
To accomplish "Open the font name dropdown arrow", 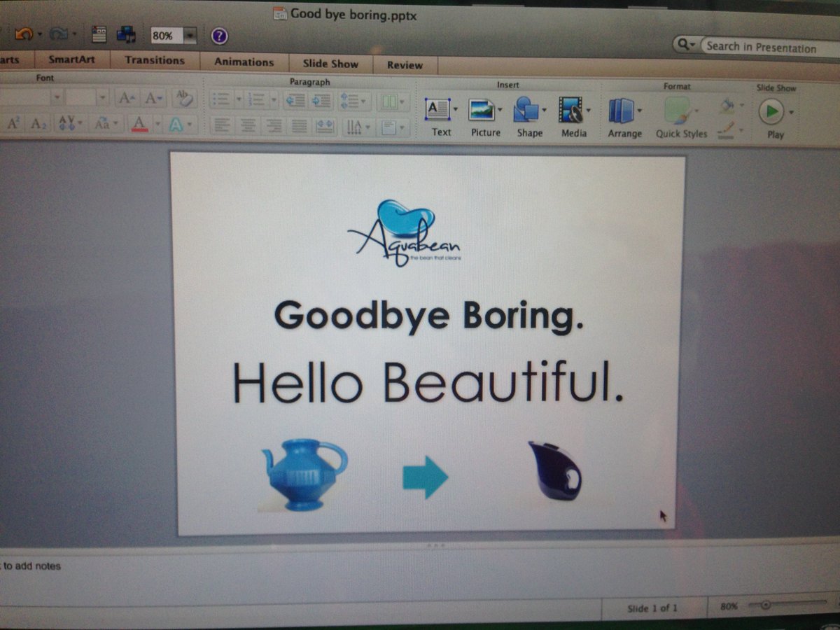I will pyautogui.click(x=57, y=97).
